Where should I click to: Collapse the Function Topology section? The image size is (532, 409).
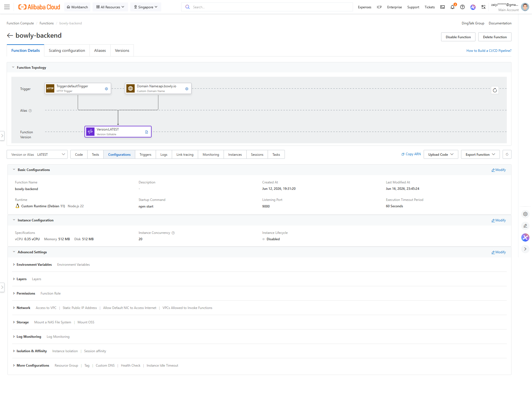tap(13, 67)
